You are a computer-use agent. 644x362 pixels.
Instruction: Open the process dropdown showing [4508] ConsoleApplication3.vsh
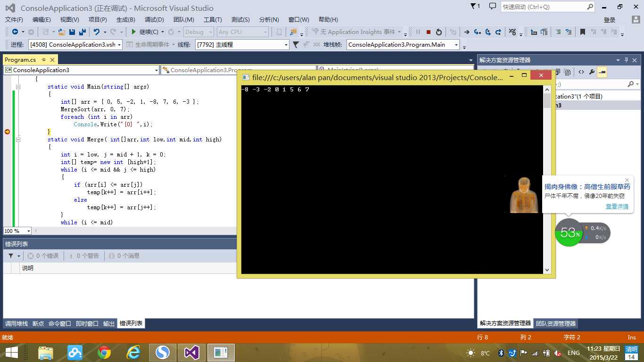coord(75,44)
